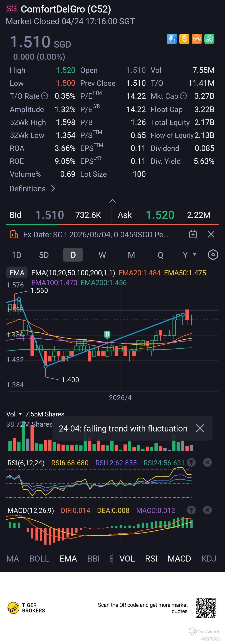
Task: Open the Vol indicator dropdown
Action: 14,414
